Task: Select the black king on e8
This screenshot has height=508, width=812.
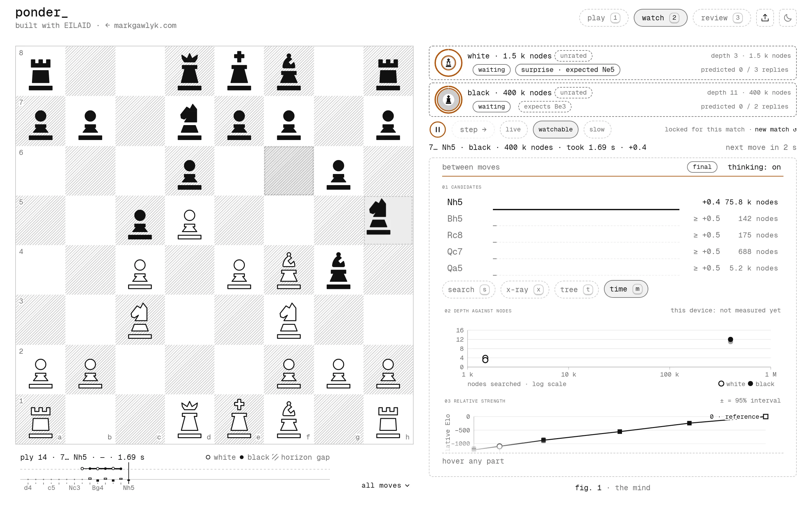Action: 239,71
